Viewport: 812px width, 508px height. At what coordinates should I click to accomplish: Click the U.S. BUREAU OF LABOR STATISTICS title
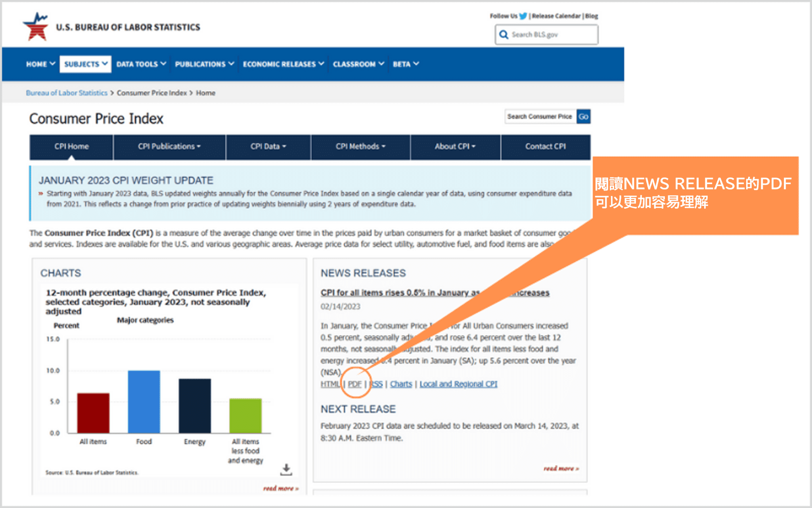coord(128,27)
